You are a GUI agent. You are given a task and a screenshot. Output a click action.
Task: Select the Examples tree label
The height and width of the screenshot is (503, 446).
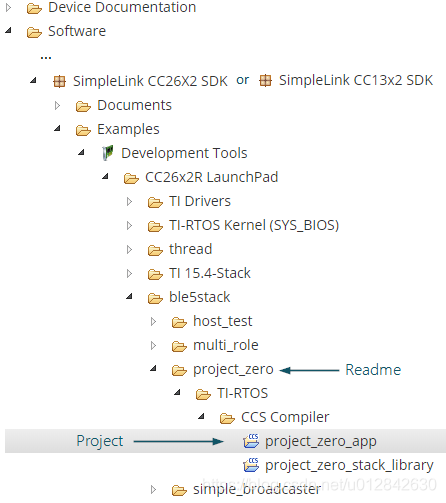coord(128,129)
